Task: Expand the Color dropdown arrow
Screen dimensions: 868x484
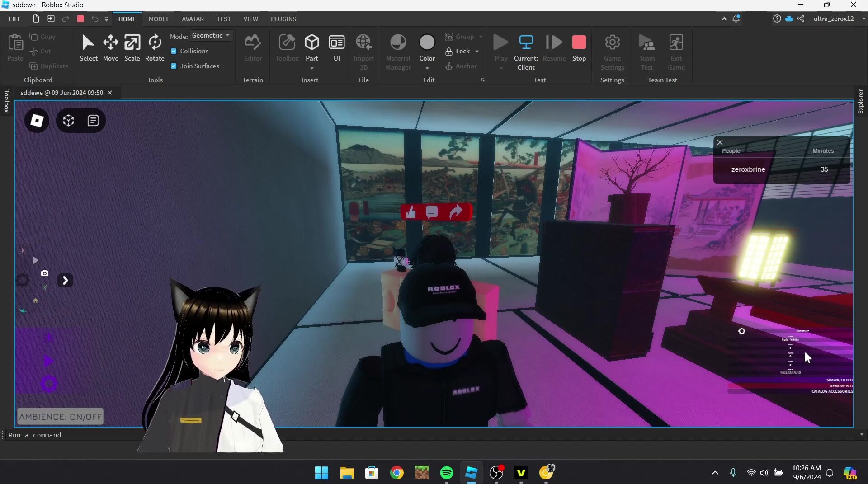Action: [427, 68]
